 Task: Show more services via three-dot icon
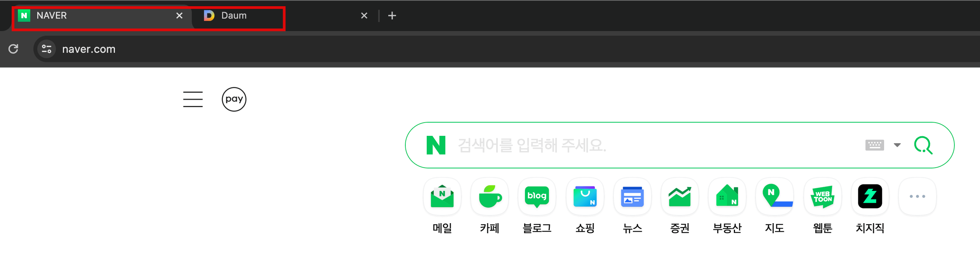click(917, 196)
